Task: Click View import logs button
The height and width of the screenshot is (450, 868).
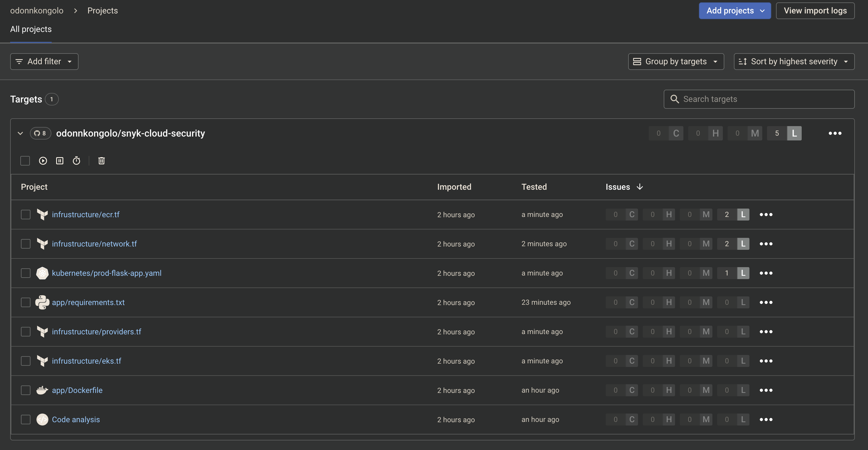Action: tap(815, 11)
